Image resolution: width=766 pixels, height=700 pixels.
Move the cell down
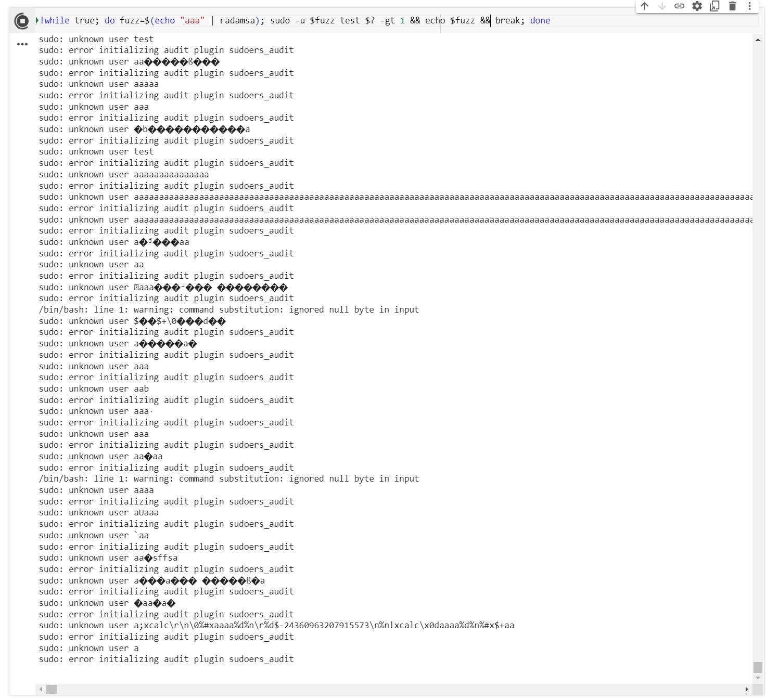tap(662, 6)
